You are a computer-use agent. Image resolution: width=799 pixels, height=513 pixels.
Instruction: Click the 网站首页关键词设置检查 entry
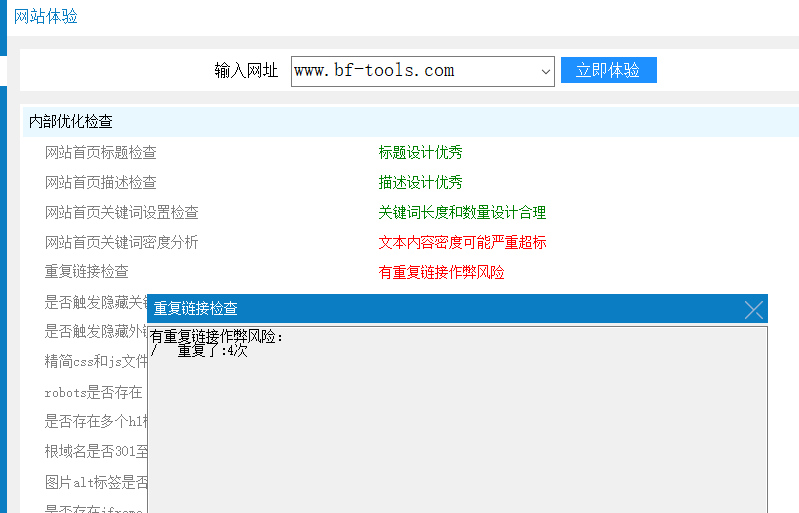(x=122, y=212)
